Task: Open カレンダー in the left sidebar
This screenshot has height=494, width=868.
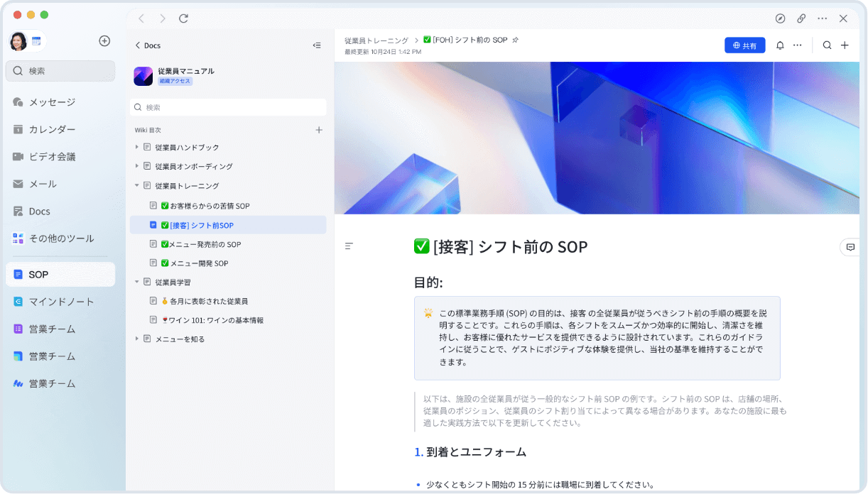Action: coord(51,129)
